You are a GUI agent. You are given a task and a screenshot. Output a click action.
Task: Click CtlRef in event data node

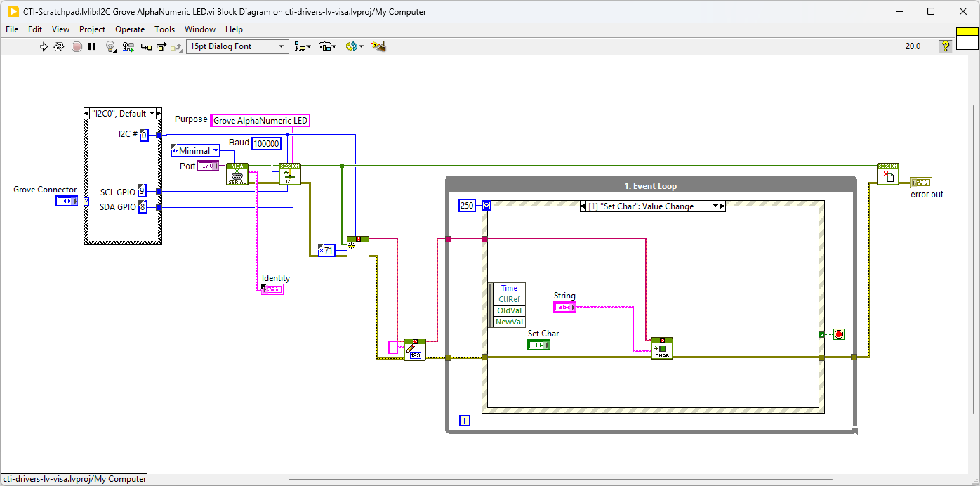(509, 299)
